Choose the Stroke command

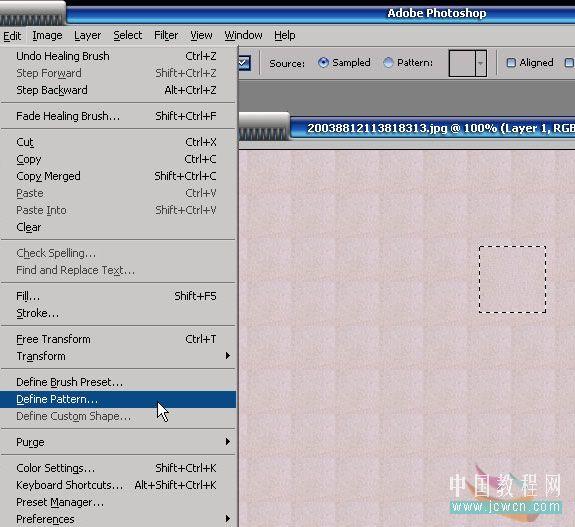tap(117, 314)
